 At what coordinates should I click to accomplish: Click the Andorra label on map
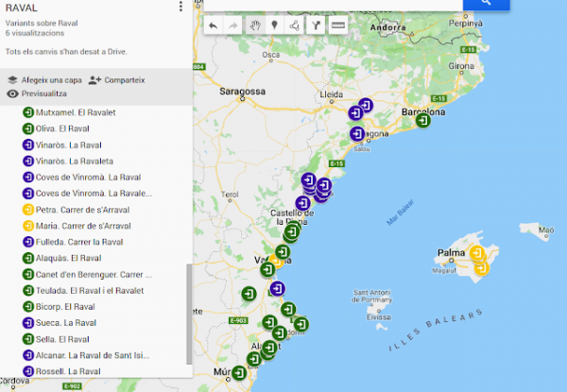pyautogui.click(x=387, y=27)
